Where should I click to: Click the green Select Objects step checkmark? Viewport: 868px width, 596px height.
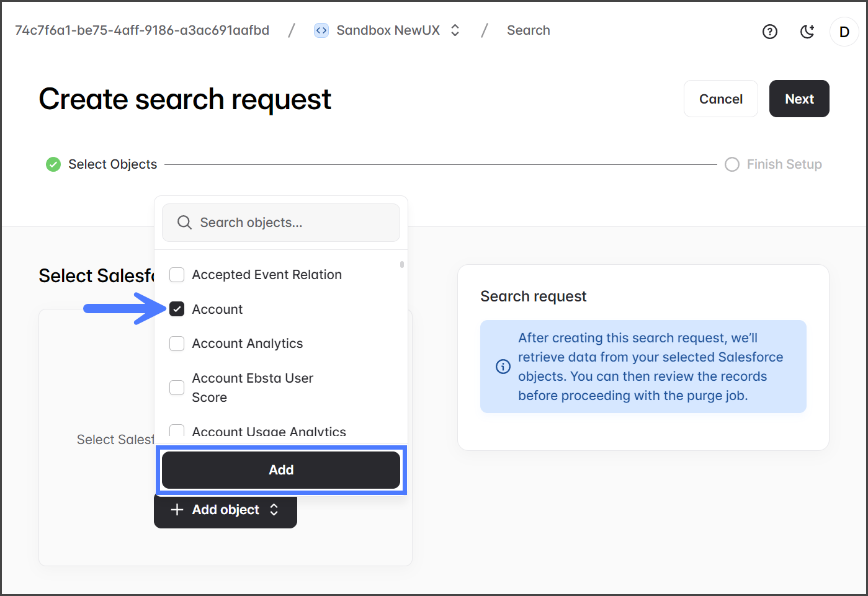point(53,164)
